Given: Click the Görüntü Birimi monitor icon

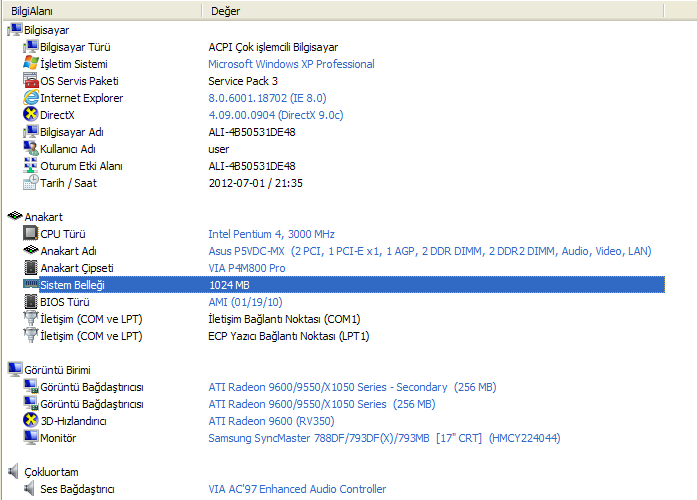Looking at the screenshot, I should [15, 369].
